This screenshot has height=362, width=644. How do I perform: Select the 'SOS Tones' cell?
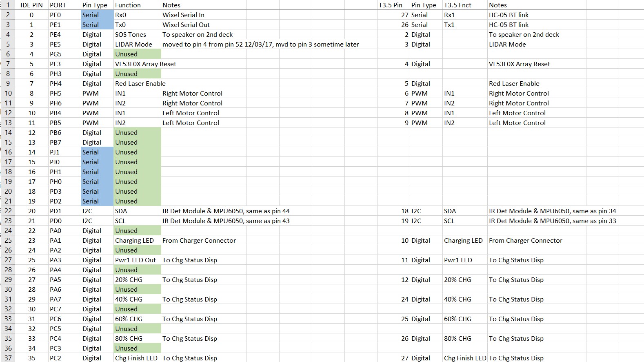(x=137, y=34)
